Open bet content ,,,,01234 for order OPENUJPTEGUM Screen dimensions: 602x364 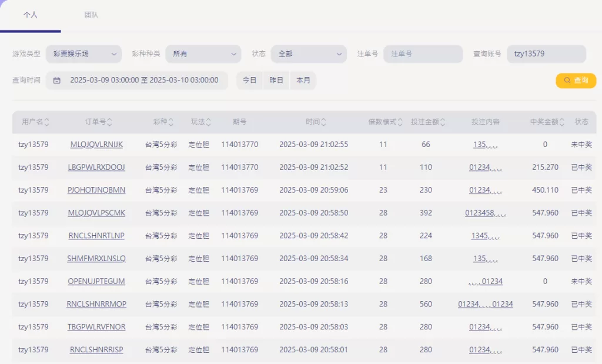click(x=486, y=281)
